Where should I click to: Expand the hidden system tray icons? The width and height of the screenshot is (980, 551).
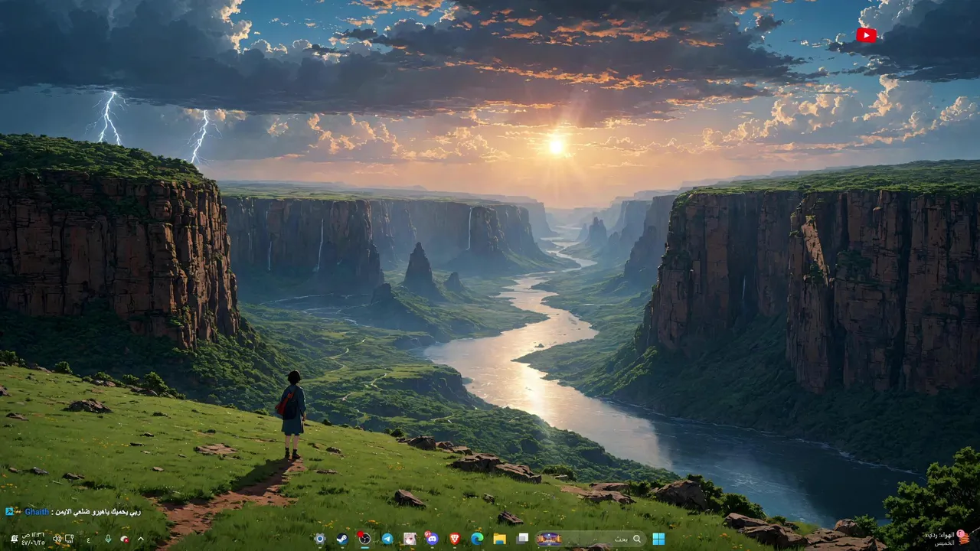click(141, 539)
